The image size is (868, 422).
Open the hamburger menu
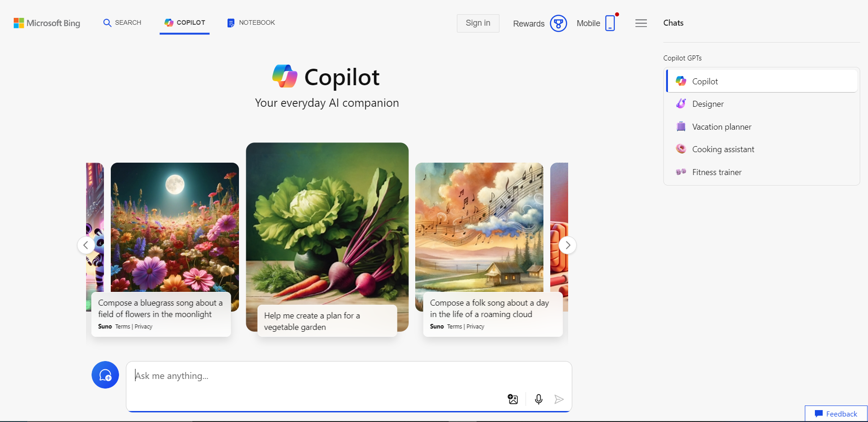click(x=641, y=23)
